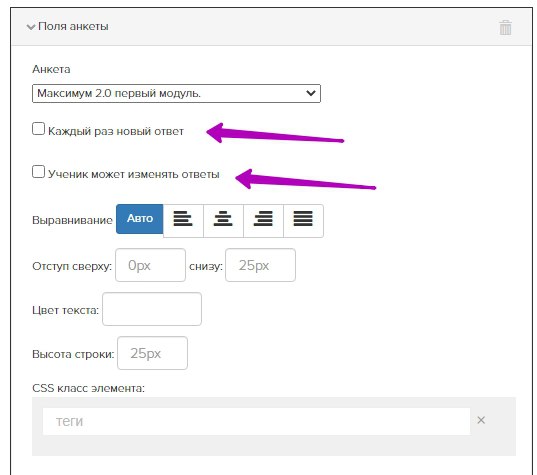
Task: Set alignment to right
Action: click(x=263, y=220)
